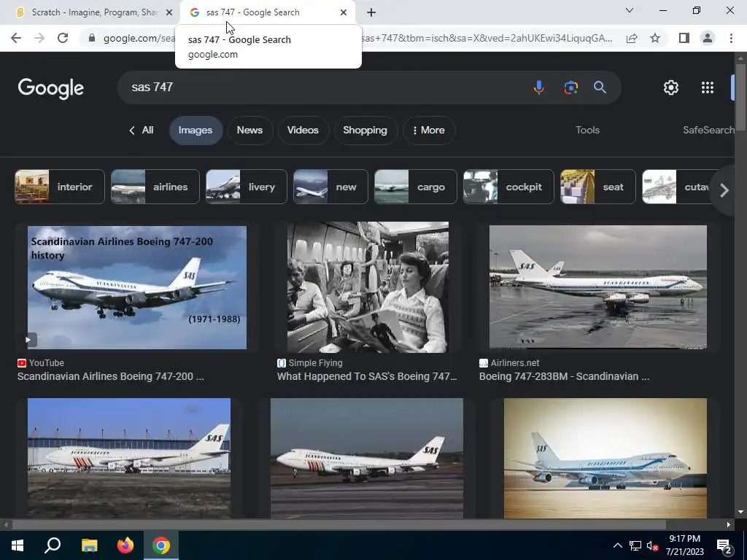Open the Simple Flying cabin photo
This screenshot has height=560, width=747.
pyautogui.click(x=368, y=287)
